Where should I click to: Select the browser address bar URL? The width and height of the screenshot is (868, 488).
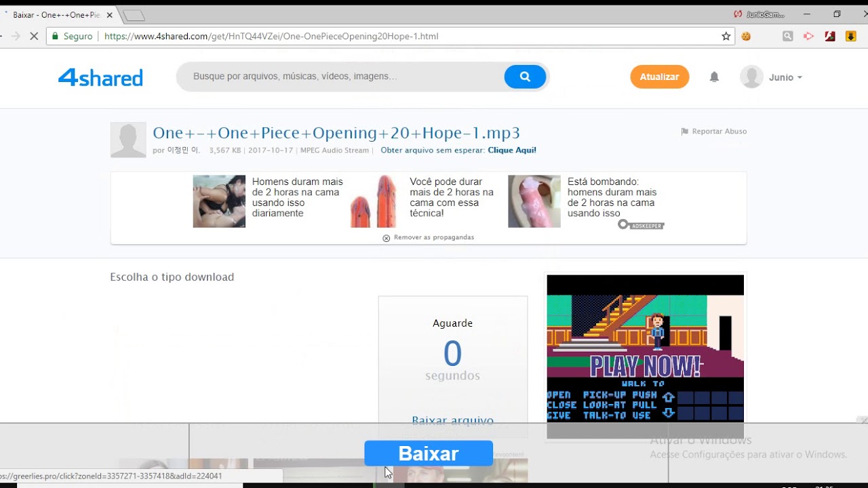click(x=271, y=36)
